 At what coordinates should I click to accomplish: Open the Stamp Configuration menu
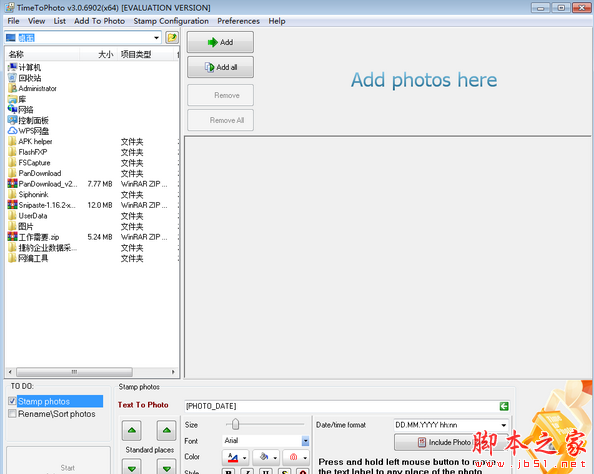[x=171, y=21]
